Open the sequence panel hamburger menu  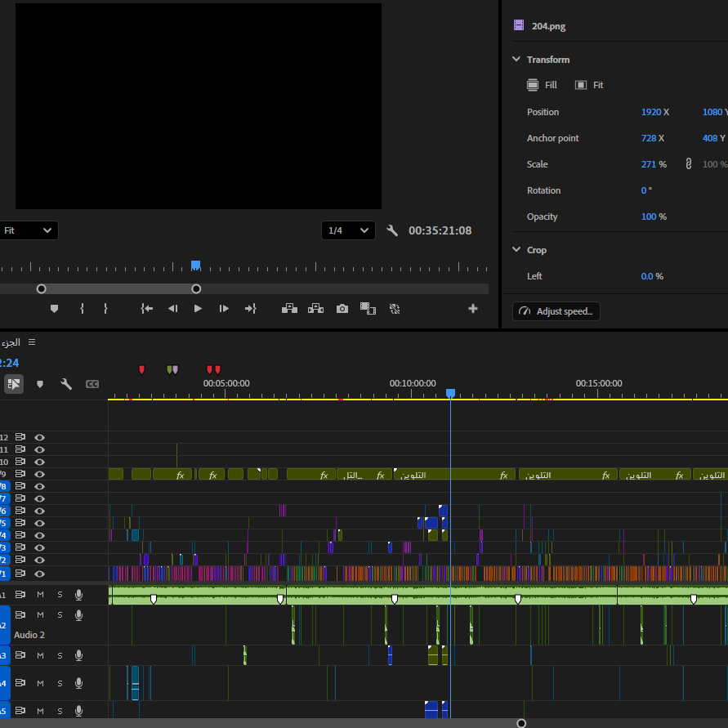[32, 342]
